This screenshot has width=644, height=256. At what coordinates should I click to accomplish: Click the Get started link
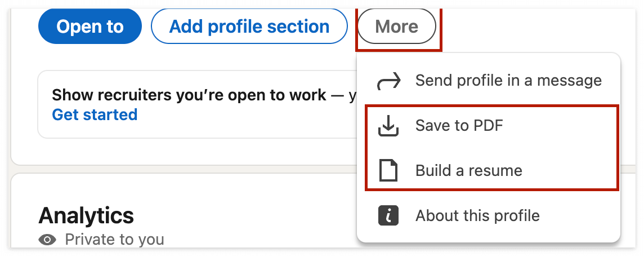tap(95, 114)
